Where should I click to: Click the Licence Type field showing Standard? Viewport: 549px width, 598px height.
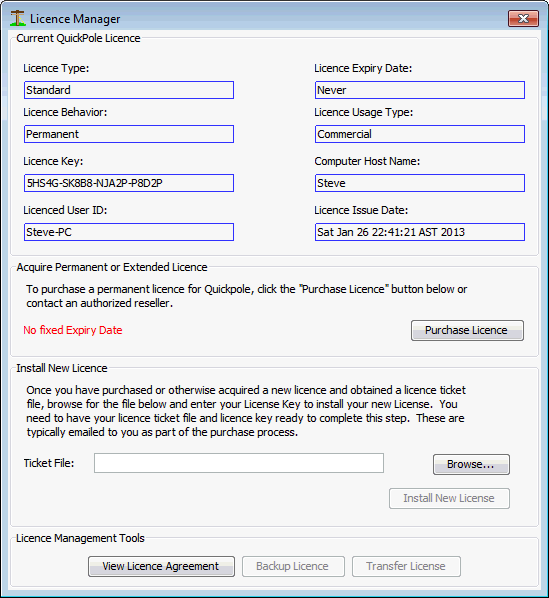(x=129, y=90)
